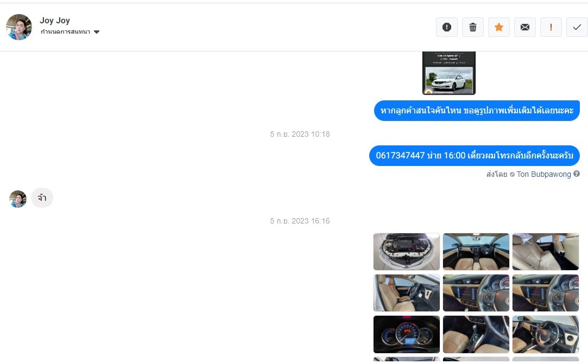
Task: Select the หากลูกค้าสนใจคันไหน message bubble
Action: click(x=477, y=111)
